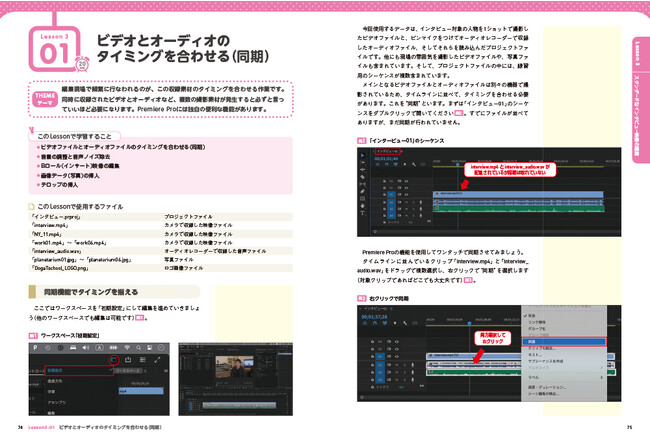650x442 pixels.
Task: Open timeline display settings wrench, lower timeline
Action: (405, 323)
